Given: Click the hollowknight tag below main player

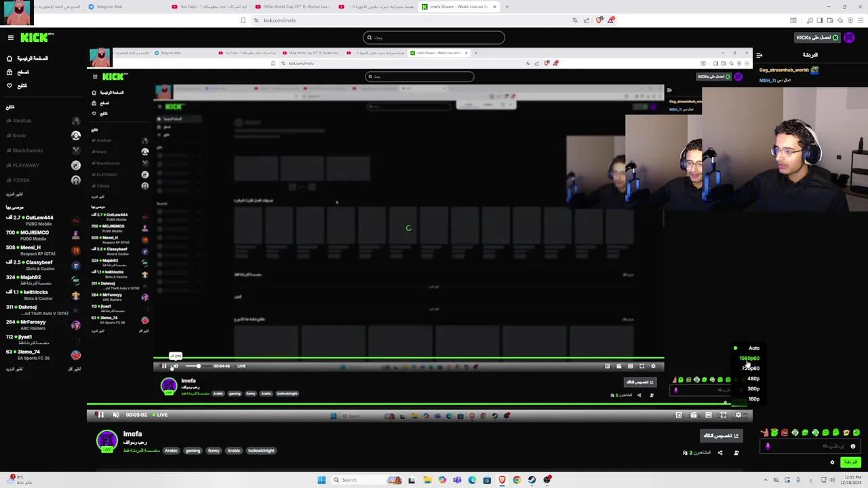Looking at the screenshot, I should (261, 451).
